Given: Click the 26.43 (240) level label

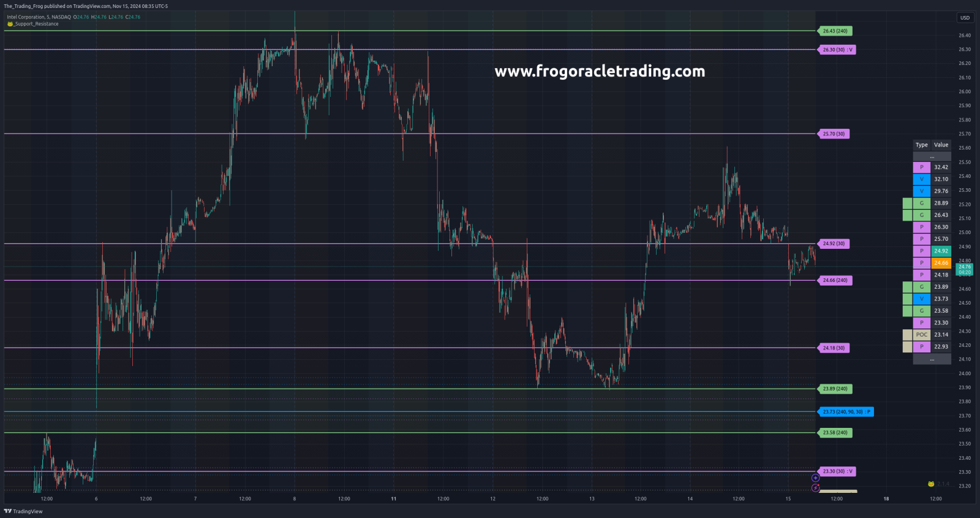Looking at the screenshot, I should point(835,31).
